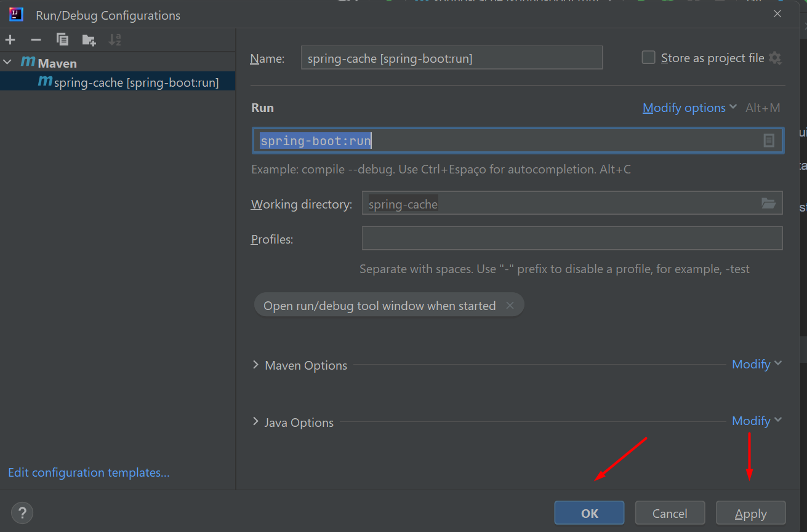Add a new run configuration
The height and width of the screenshot is (532, 807).
[x=10, y=39]
